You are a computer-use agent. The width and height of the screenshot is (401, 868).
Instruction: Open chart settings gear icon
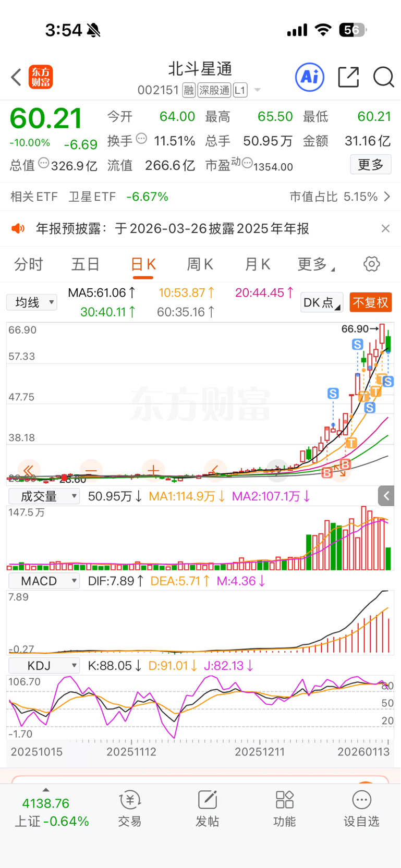372,264
